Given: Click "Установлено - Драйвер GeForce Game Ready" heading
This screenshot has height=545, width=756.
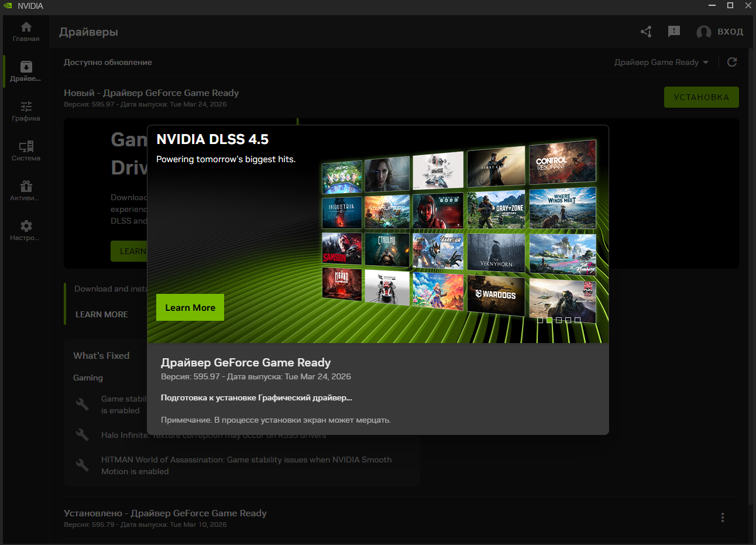Looking at the screenshot, I should coord(165,513).
